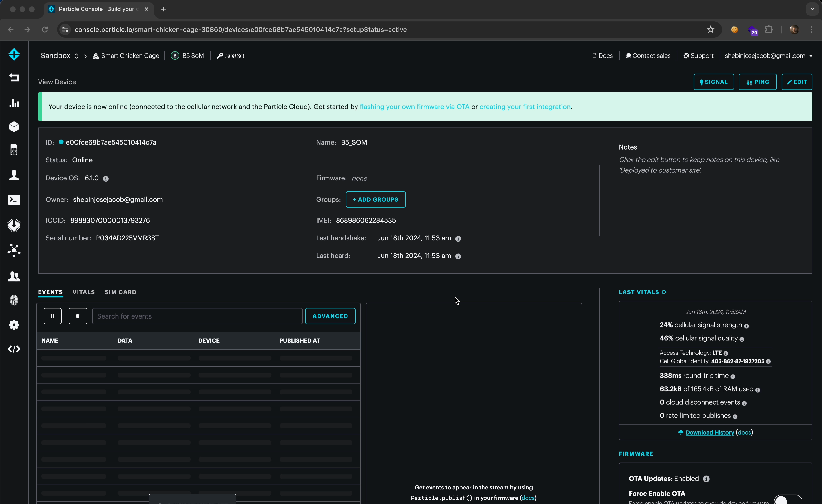Click info icon for RAM used

pyautogui.click(x=757, y=390)
